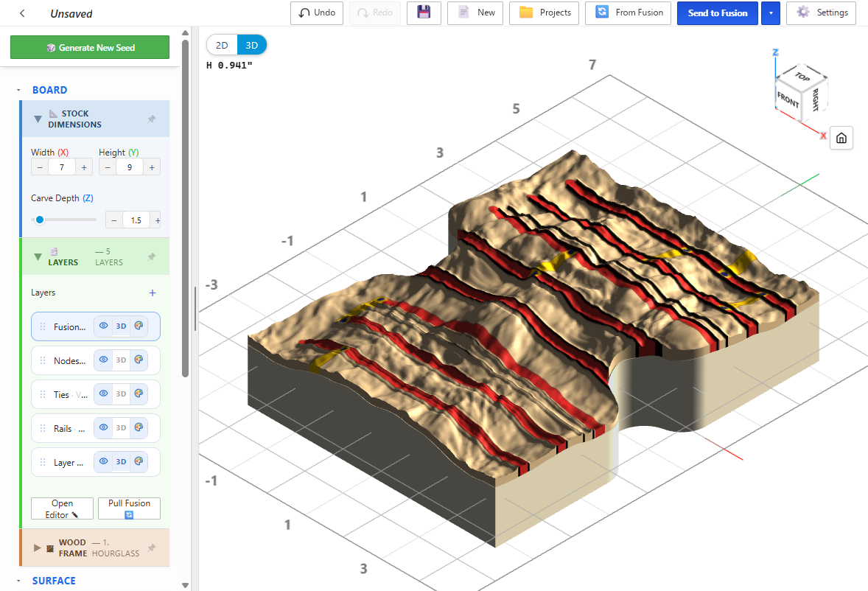This screenshot has height=591, width=868.
Task: Pin the Wood Frame section
Action: [152, 548]
